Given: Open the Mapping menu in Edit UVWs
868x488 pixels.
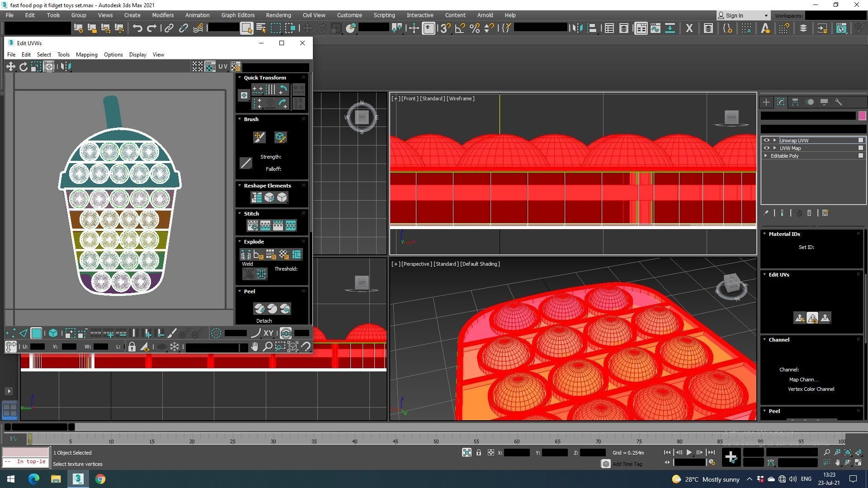Looking at the screenshot, I should point(86,55).
